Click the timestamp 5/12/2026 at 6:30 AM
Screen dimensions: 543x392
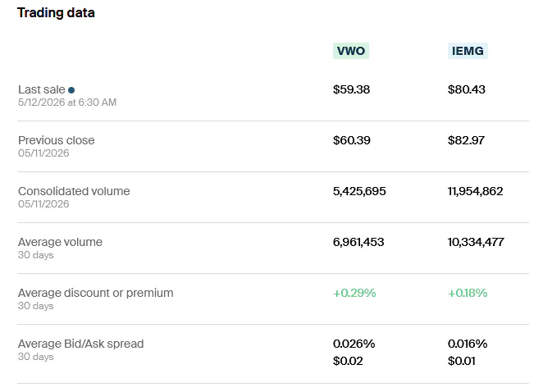pyautogui.click(x=67, y=103)
